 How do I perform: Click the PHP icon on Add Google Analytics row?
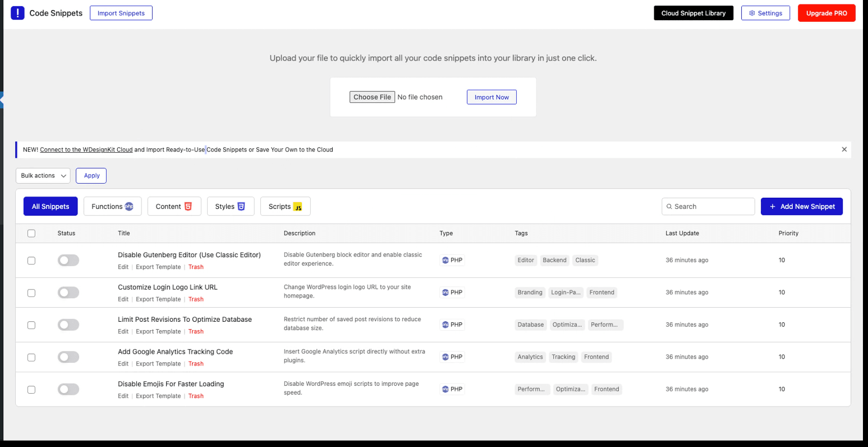click(x=444, y=357)
